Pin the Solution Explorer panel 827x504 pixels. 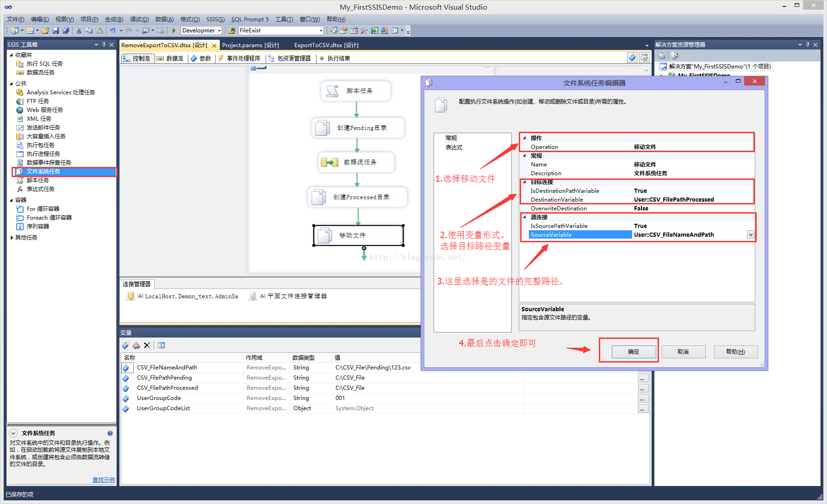[x=808, y=44]
